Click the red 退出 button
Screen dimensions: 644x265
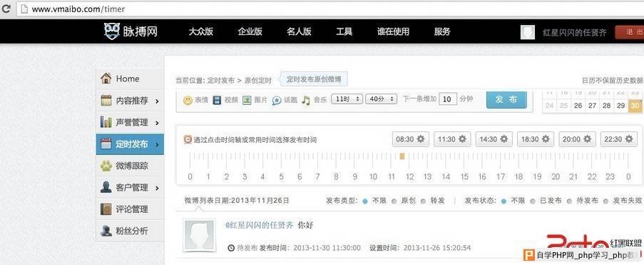[x=629, y=32]
